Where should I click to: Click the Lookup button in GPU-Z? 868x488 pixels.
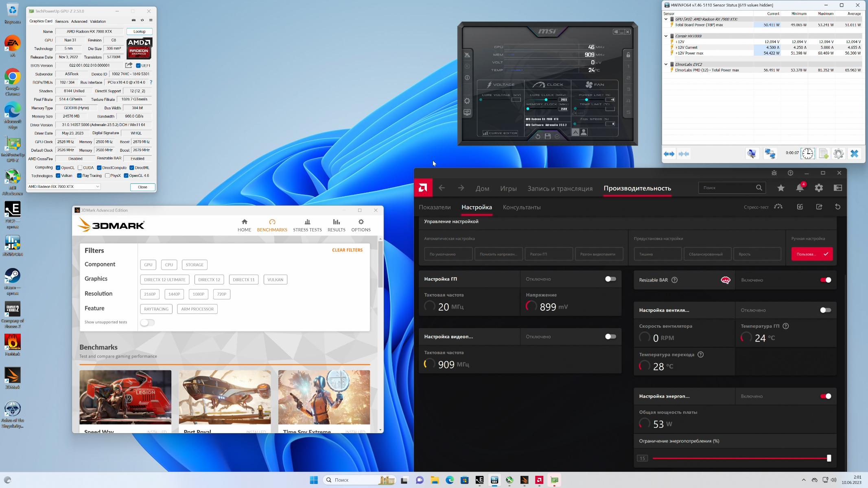(x=139, y=31)
